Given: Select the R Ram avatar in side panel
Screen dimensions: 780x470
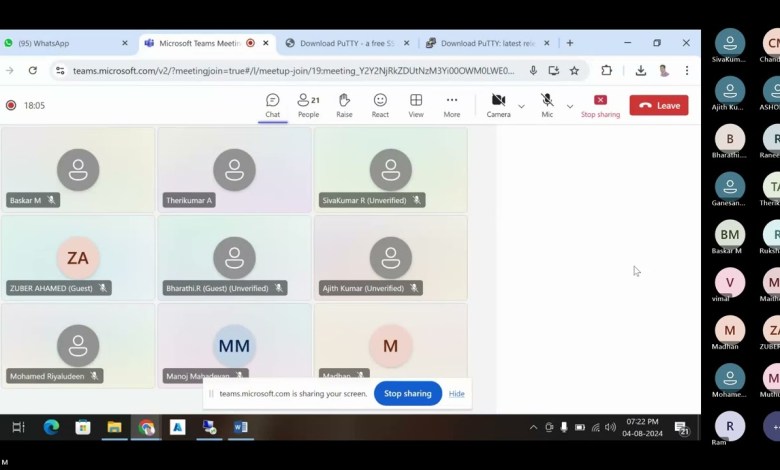Looking at the screenshot, I should pos(730,426).
